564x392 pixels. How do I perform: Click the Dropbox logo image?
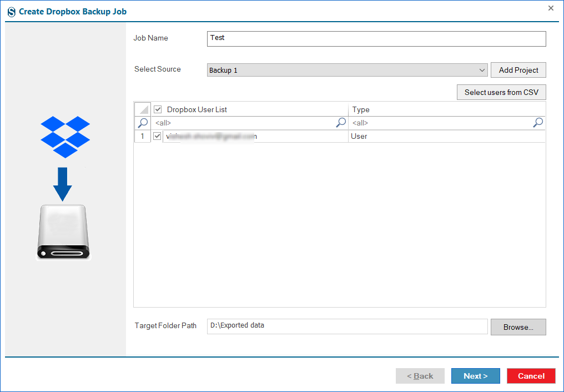(65, 137)
